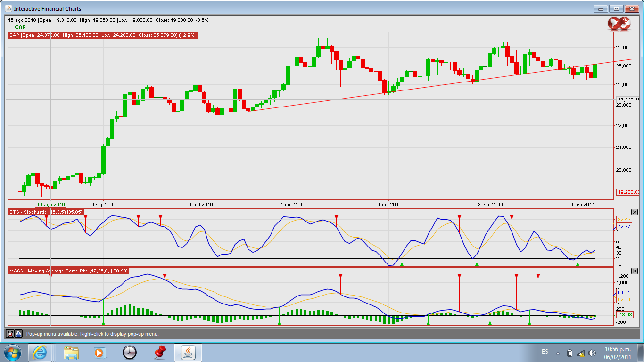Open the Windows Explorer folder icon
This screenshot has width=644, height=362.
coord(72,353)
